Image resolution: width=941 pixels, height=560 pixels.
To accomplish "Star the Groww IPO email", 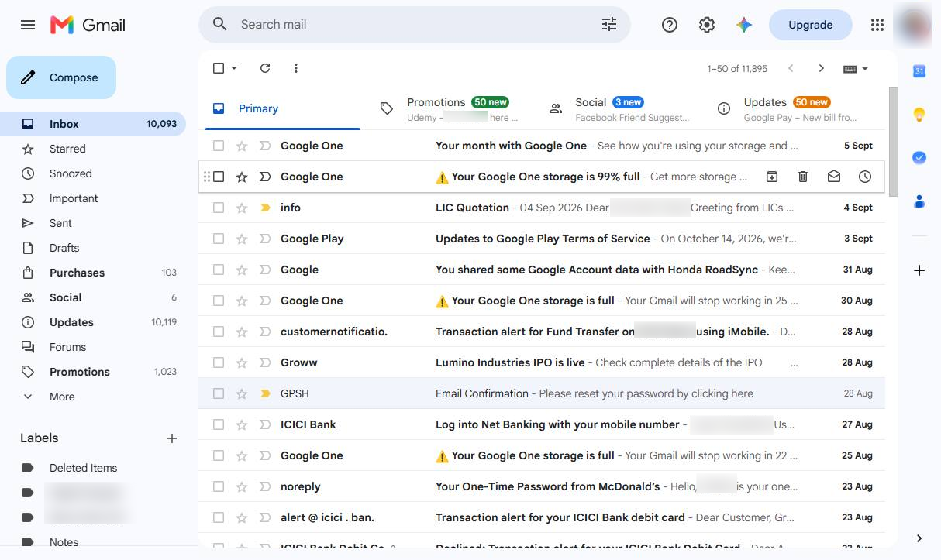I will pyautogui.click(x=242, y=362).
